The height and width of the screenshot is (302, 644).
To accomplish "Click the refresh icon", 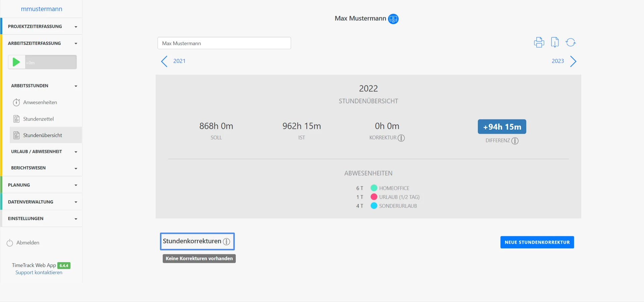I will pyautogui.click(x=571, y=42).
